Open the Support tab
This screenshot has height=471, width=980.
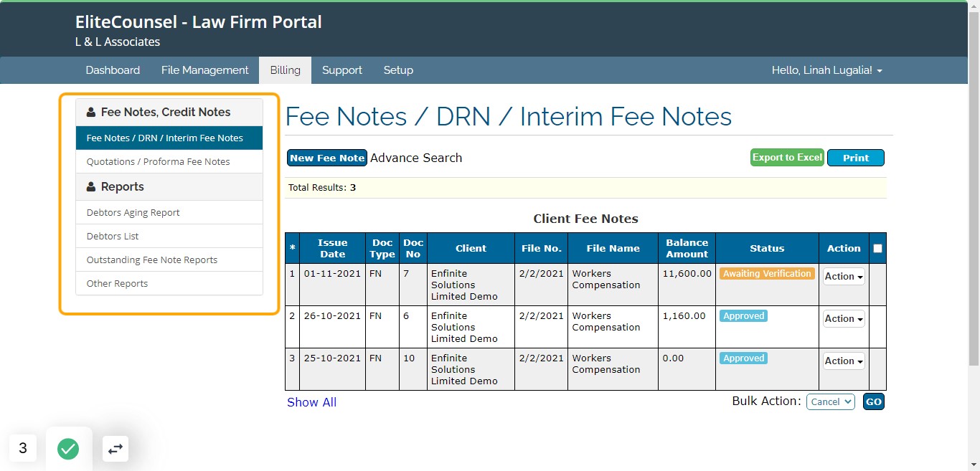342,70
